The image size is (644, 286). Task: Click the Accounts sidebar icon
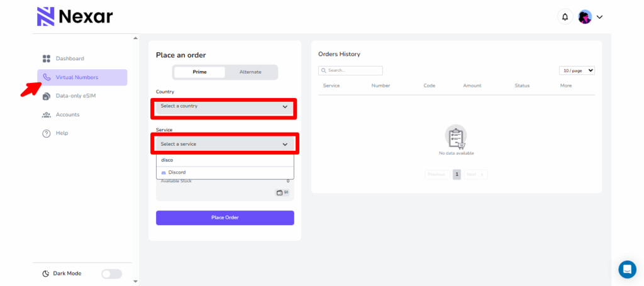pos(47,114)
